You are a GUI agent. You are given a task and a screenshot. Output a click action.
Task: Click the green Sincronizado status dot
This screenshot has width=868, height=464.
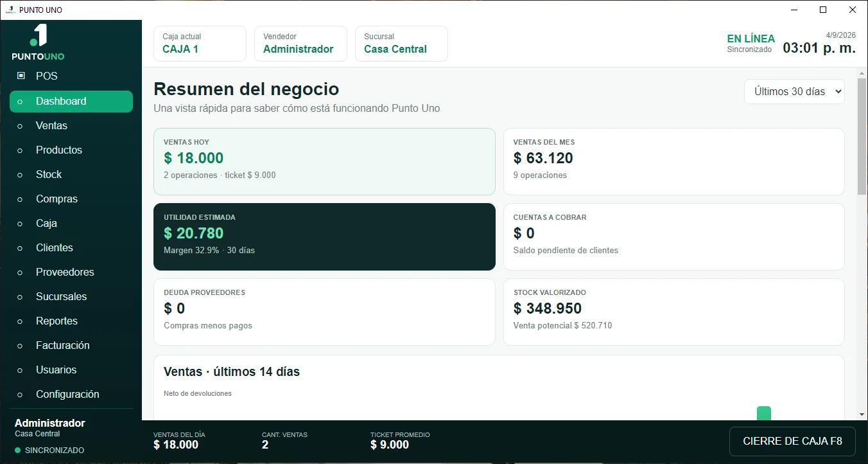coord(18,451)
